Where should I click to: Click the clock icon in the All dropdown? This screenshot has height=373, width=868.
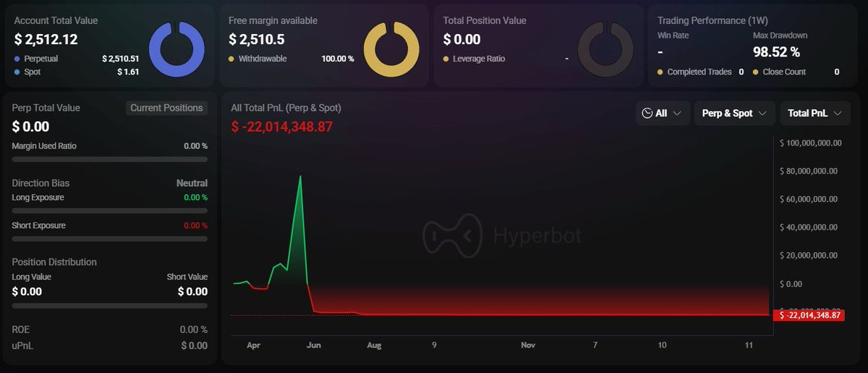tap(647, 113)
